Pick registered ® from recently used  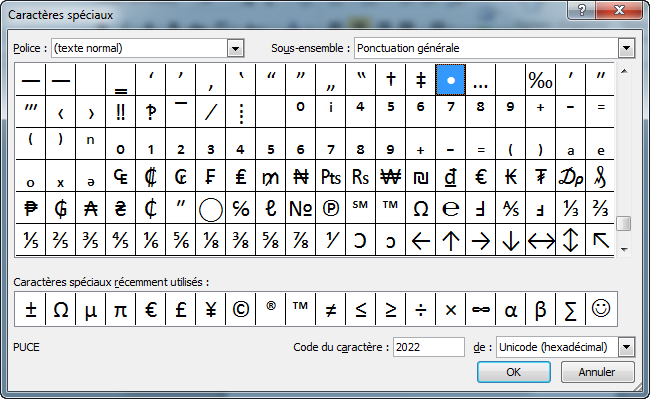click(271, 309)
